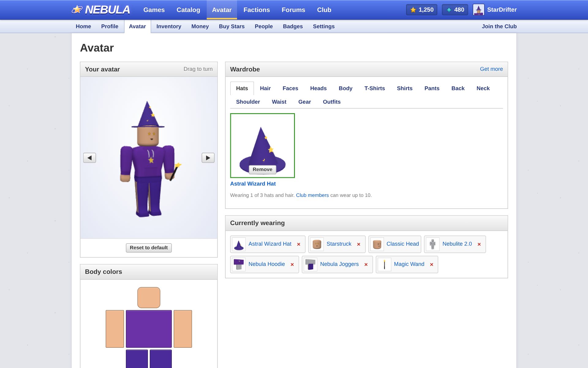This screenshot has width=588, height=368.
Task: Click the Remove button on wizard hat
Action: click(262, 170)
